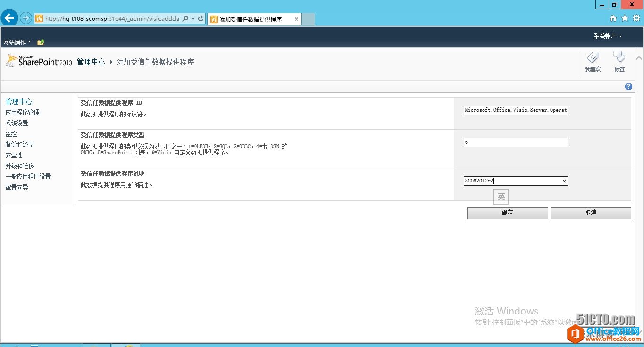This screenshot has height=347, width=644.
Task: Confirm with the 确定 button
Action: [x=508, y=213]
